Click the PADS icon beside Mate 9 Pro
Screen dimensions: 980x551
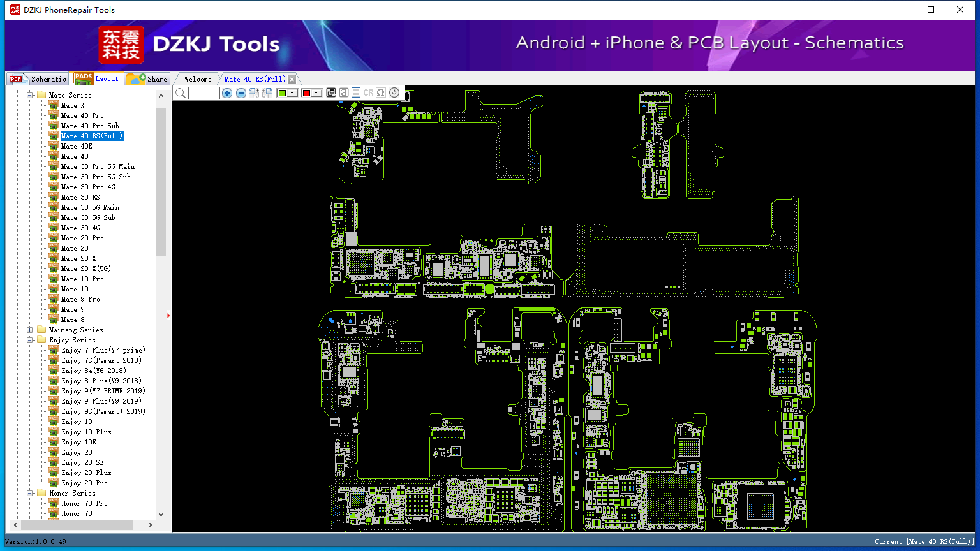coord(54,299)
